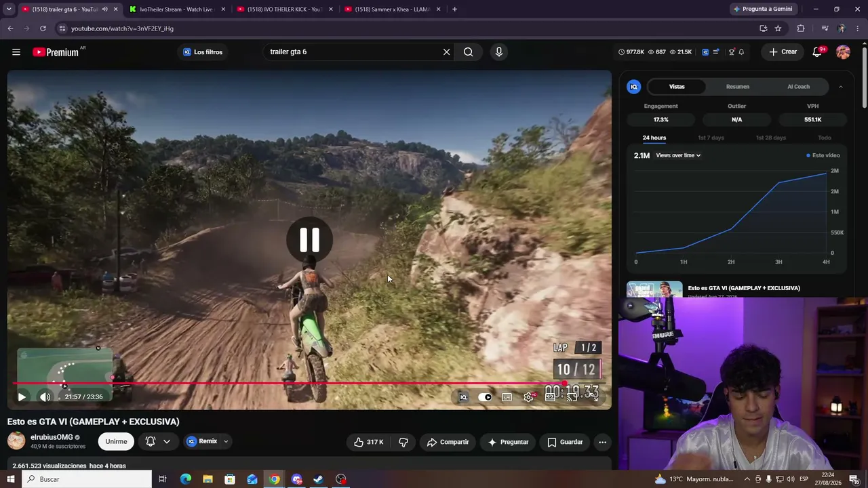Open the Preguntar assistant
This screenshot has height=488, width=868.
[x=508, y=442]
